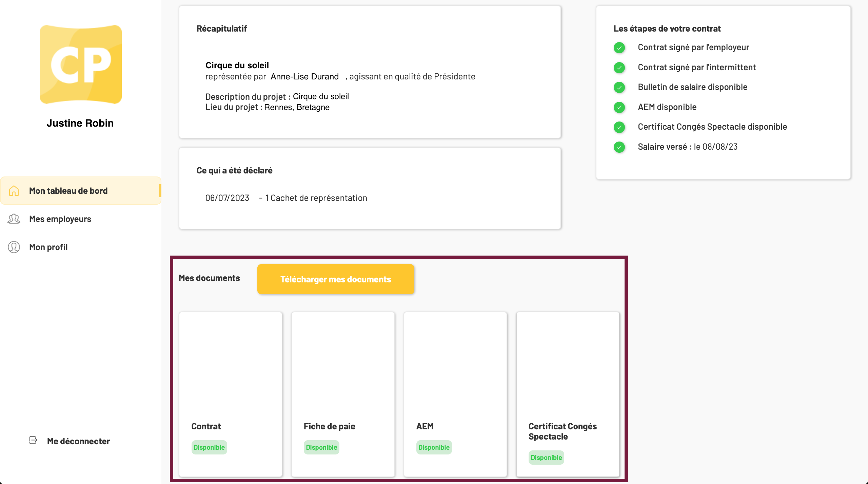Click Télécharger mes documents button
Viewport: 868px width, 484px height.
[336, 279]
